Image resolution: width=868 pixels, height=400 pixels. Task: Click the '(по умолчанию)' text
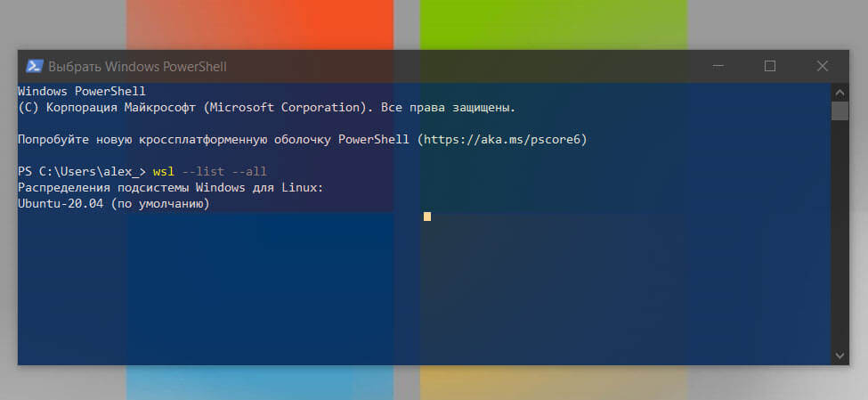(160, 204)
